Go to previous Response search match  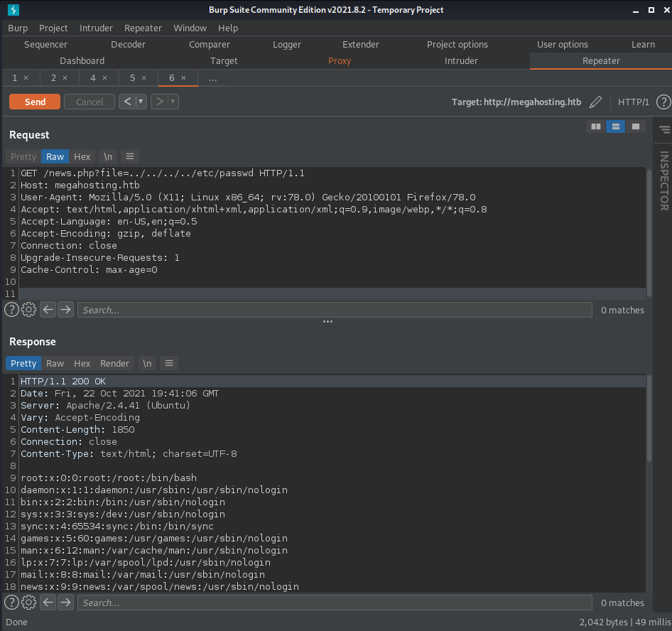coord(48,603)
